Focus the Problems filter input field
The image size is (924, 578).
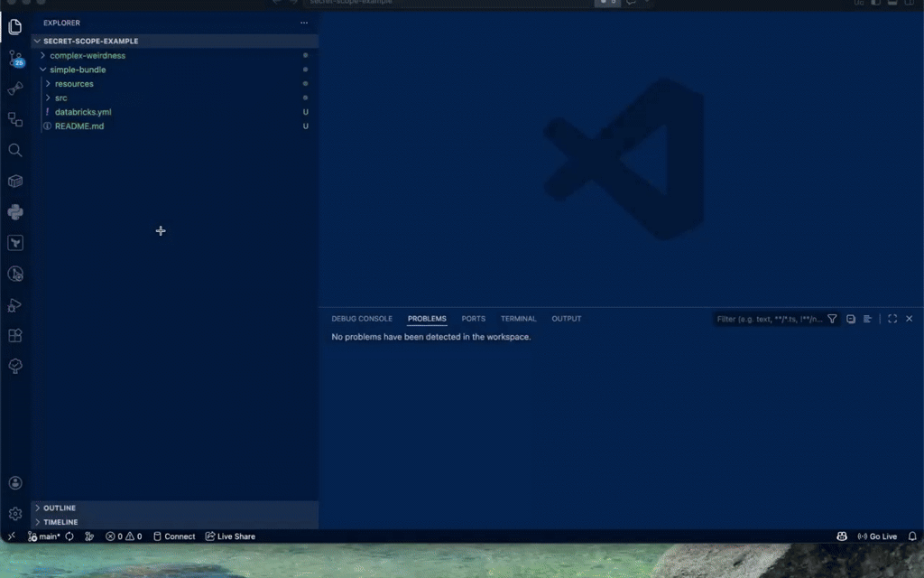pyautogui.click(x=769, y=319)
